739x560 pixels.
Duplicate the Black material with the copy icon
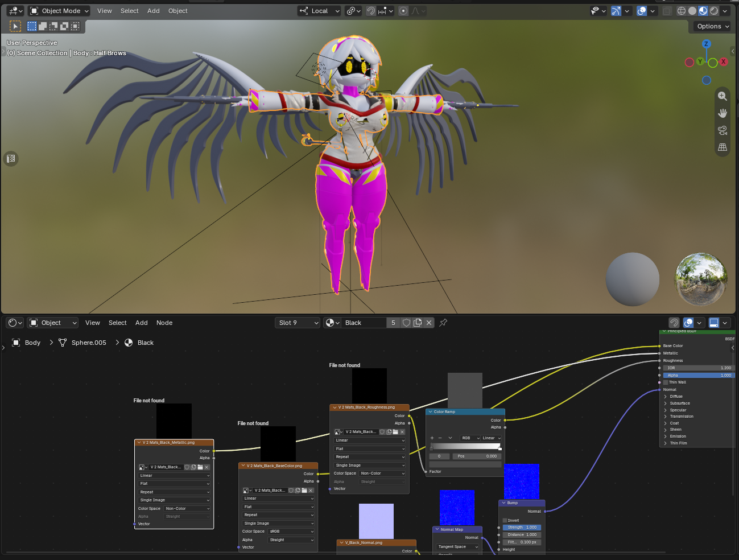coord(418,323)
